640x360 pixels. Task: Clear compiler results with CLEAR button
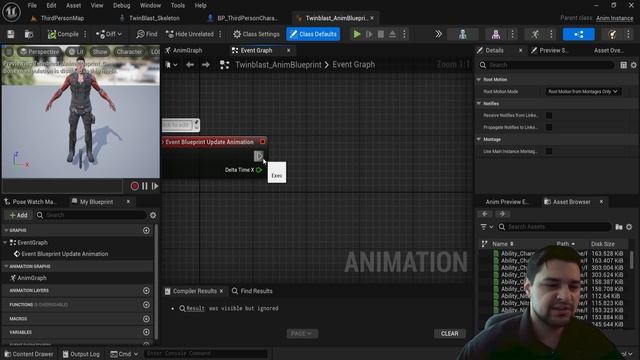click(449, 334)
